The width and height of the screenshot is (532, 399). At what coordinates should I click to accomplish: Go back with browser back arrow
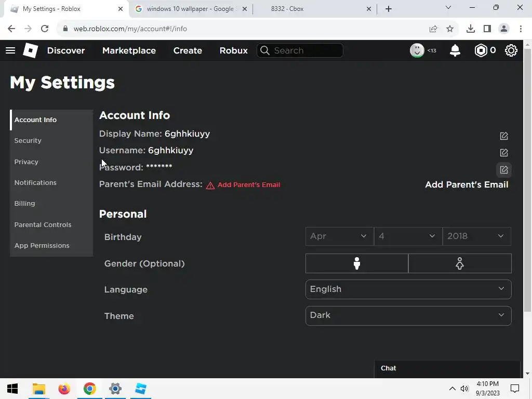(x=11, y=29)
